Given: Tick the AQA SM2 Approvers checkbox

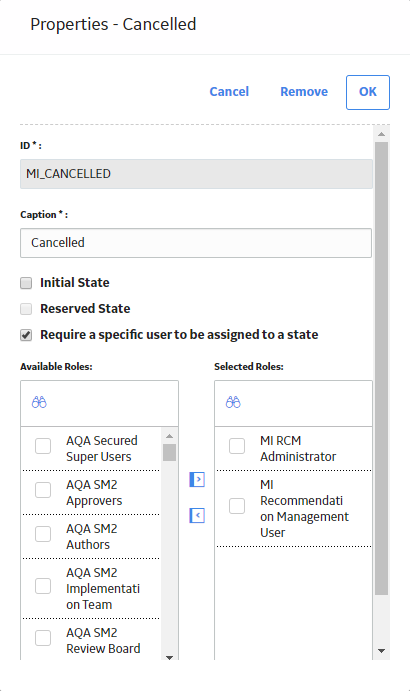Looking at the screenshot, I should click(43, 490).
